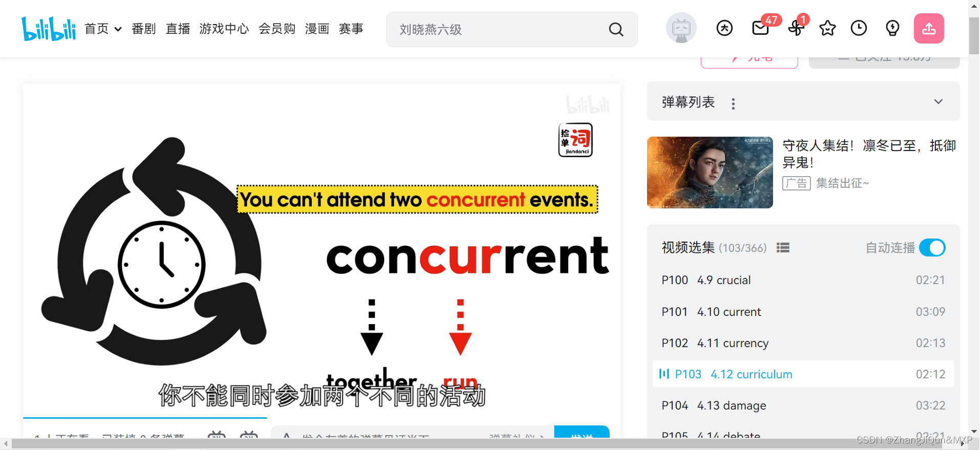Expand the 弹幕列表 panel chevron

tap(938, 101)
